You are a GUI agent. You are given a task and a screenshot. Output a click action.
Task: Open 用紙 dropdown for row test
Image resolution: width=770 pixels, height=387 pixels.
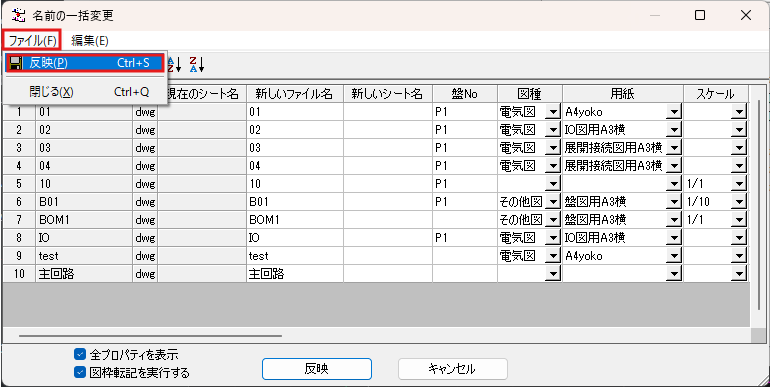[674, 256]
